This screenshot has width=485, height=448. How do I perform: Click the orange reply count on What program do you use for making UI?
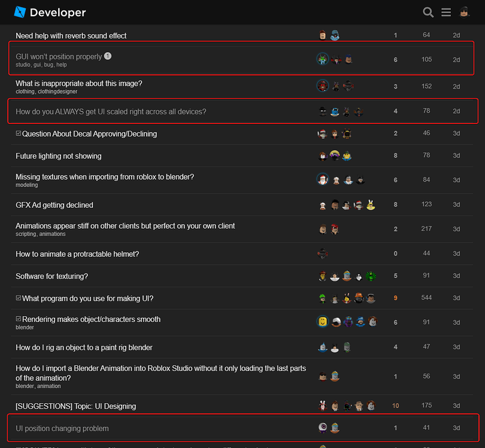pyautogui.click(x=395, y=298)
